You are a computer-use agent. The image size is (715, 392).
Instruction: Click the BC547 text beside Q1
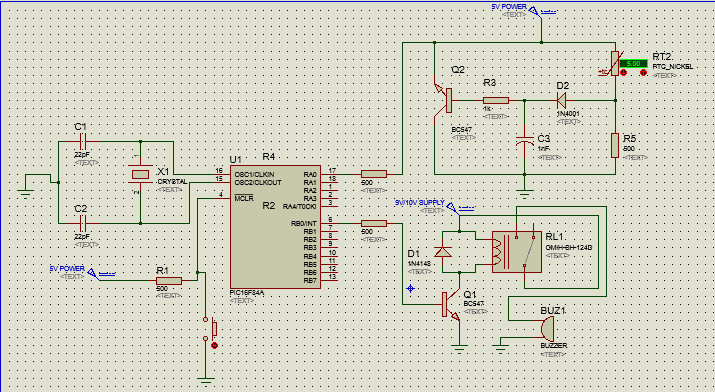(474, 304)
